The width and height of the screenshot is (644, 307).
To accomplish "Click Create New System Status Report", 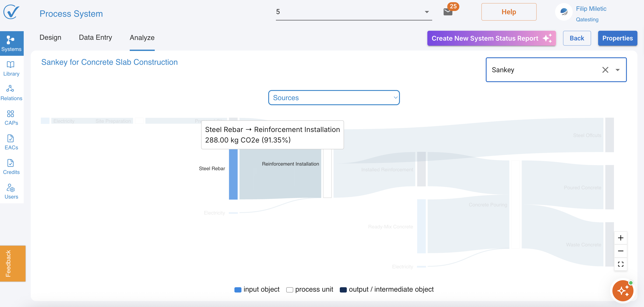I will click(491, 38).
